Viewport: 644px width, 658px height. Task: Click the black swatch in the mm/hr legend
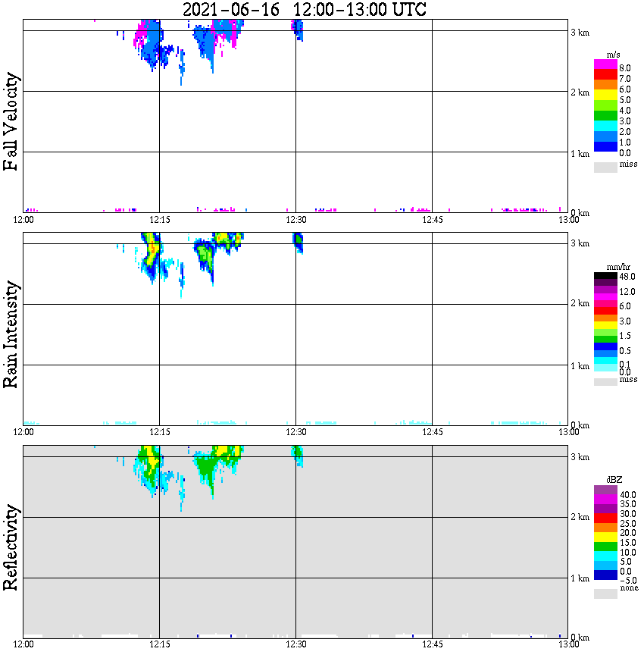pos(605,276)
